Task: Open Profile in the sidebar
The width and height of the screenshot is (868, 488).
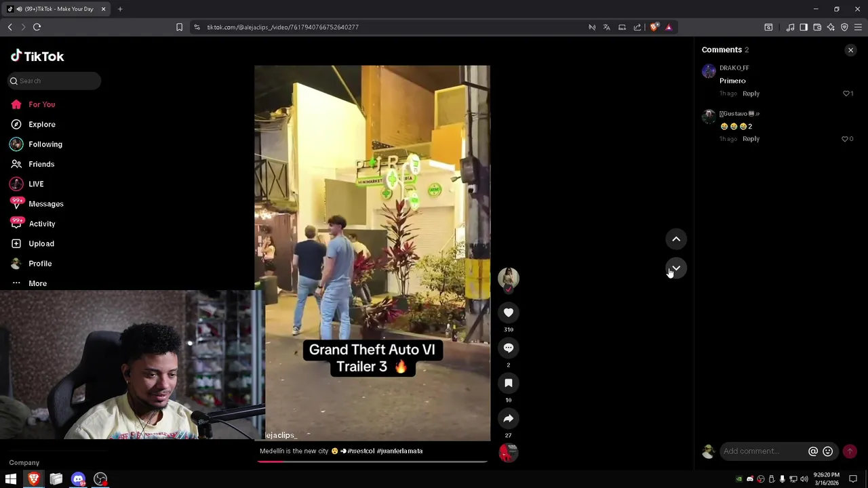Action: coord(39,264)
